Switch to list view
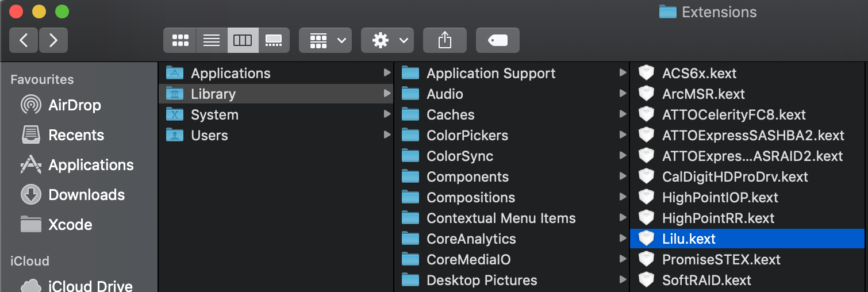The height and width of the screenshot is (292, 868). (x=212, y=40)
